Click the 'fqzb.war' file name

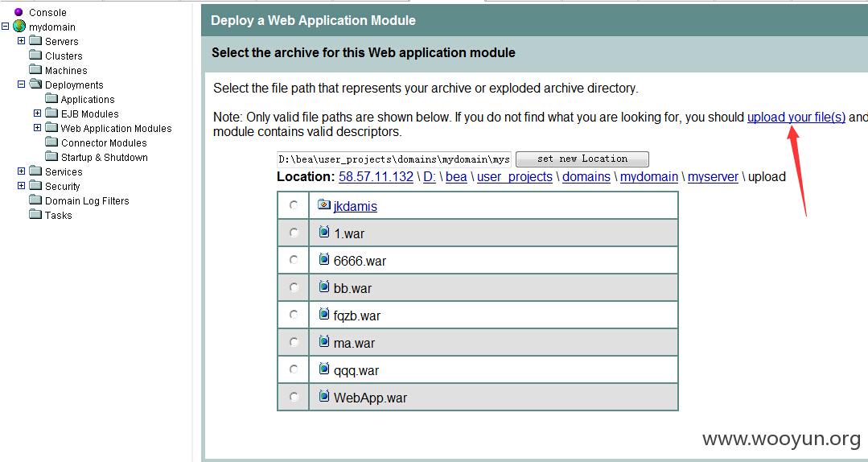(x=357, y=316)
